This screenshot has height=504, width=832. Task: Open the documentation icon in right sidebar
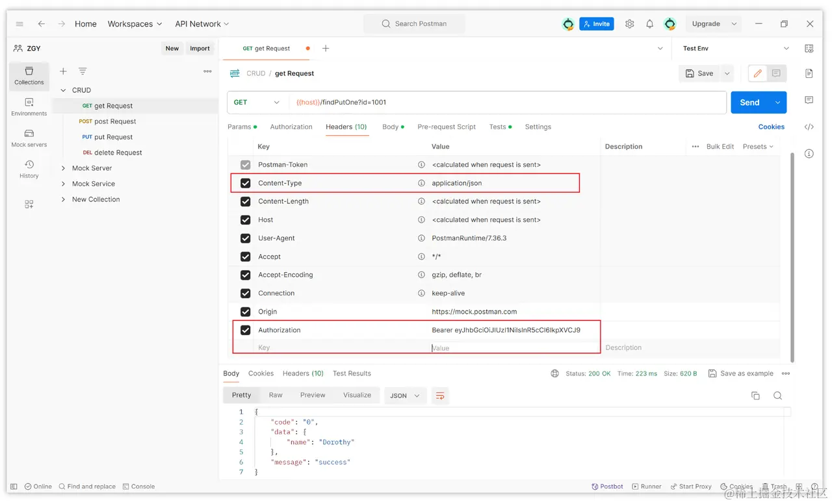tap(809, 73)
